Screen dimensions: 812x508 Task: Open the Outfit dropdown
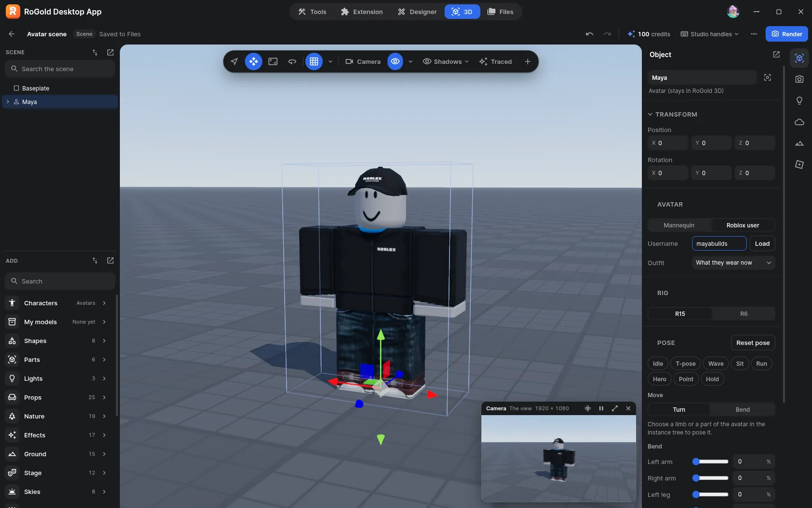click(x=733, y=263)
